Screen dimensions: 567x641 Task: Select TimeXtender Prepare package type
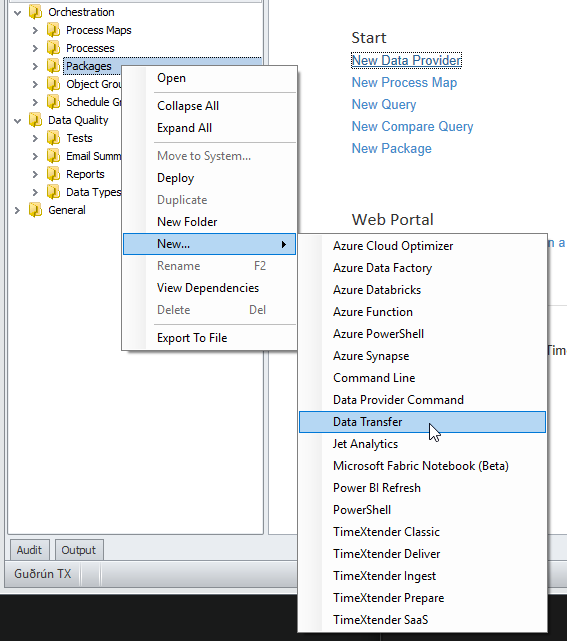tap(423, 598)
